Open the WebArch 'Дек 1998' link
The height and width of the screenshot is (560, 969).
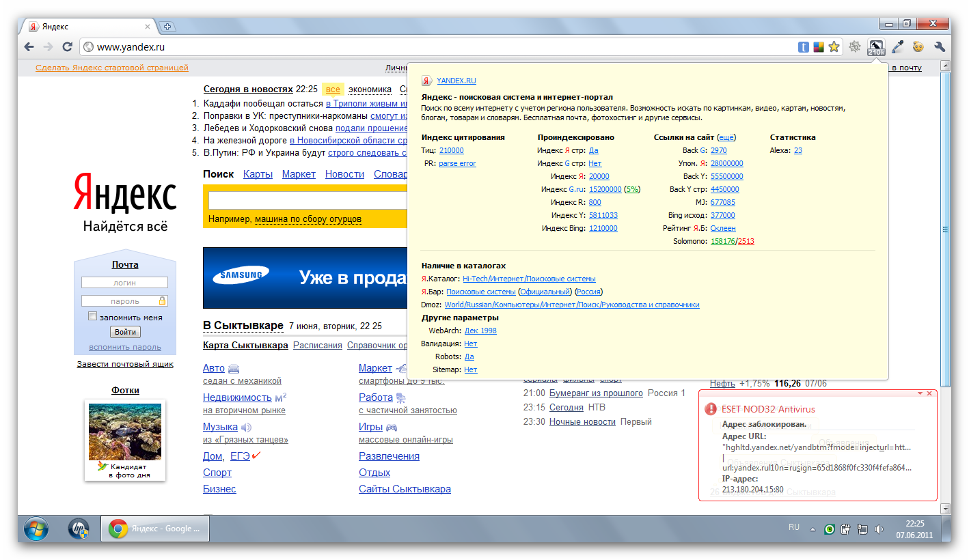coord(480,331)
